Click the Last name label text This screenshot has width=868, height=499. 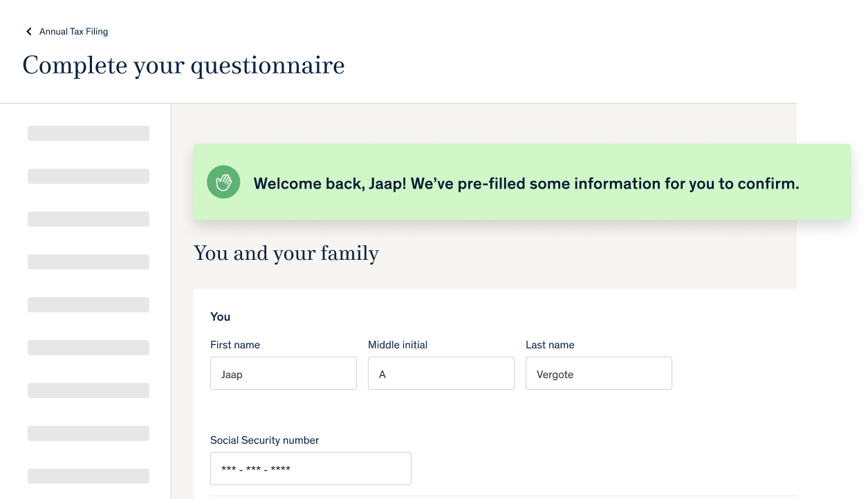pos(550,345)
